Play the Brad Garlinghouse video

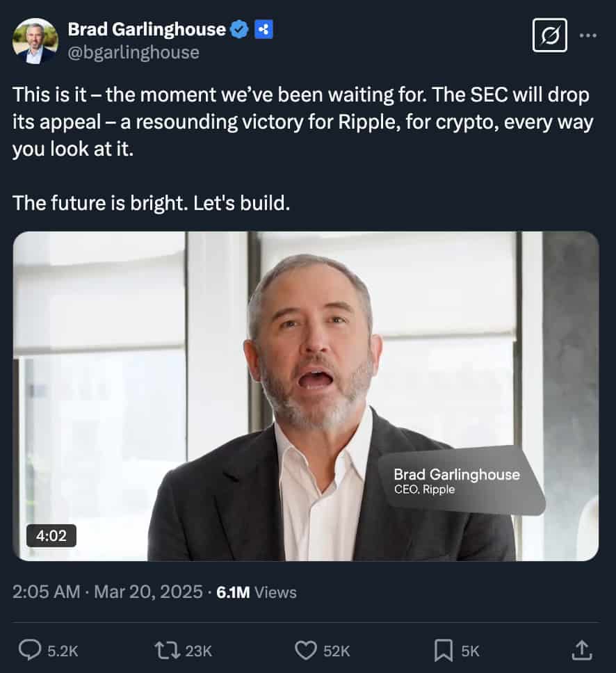tap(306, 396)
